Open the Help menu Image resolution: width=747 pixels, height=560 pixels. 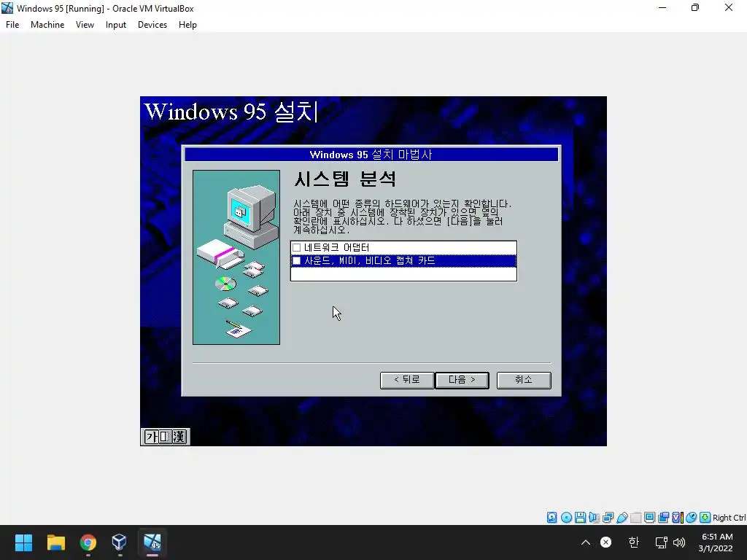(187, 25)
